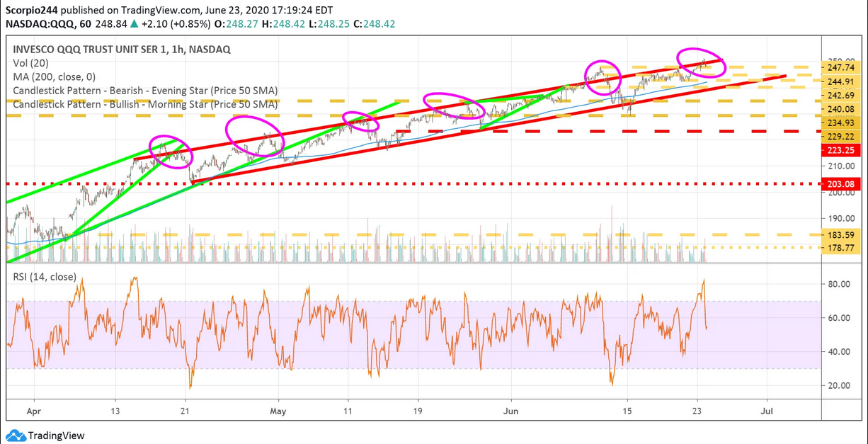
Task: Click the RSI 80.00 axis value
Action: pyautogui.click(x=840, y=284)
